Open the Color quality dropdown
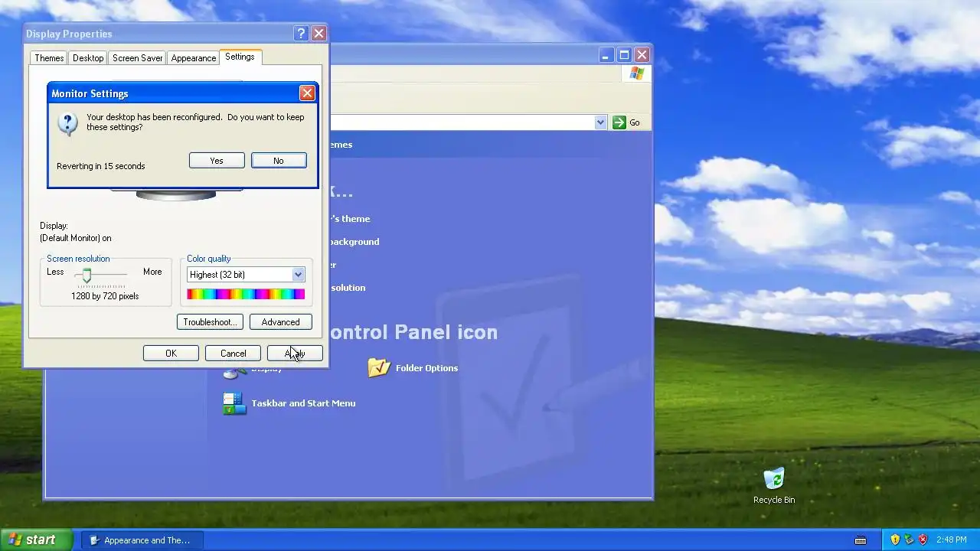 (298, 275)
